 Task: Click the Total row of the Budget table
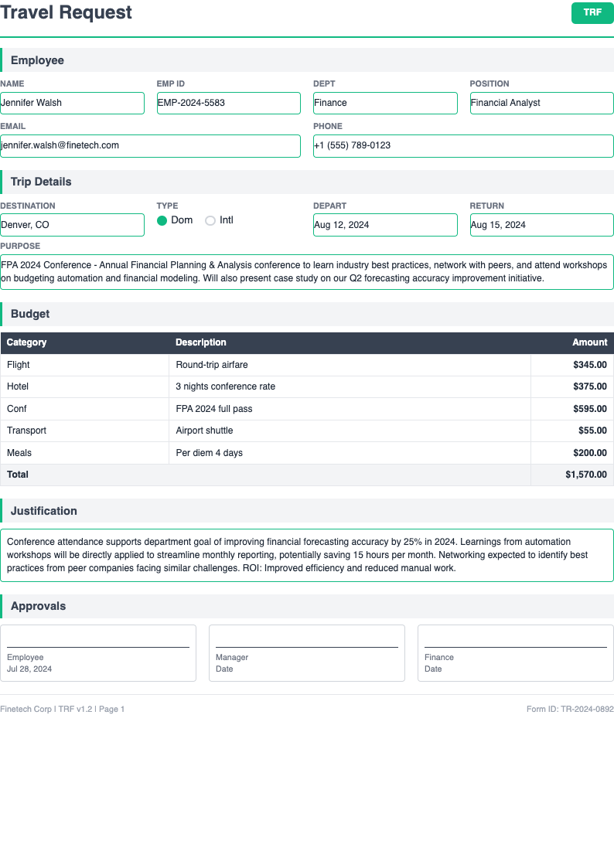[x=307, y=474]
